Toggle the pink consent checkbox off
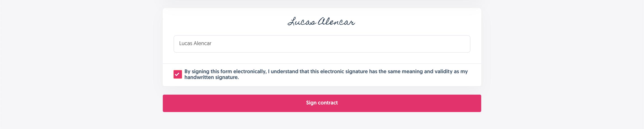644x129 pixels. pyautogui.click(x=178, y=74)
